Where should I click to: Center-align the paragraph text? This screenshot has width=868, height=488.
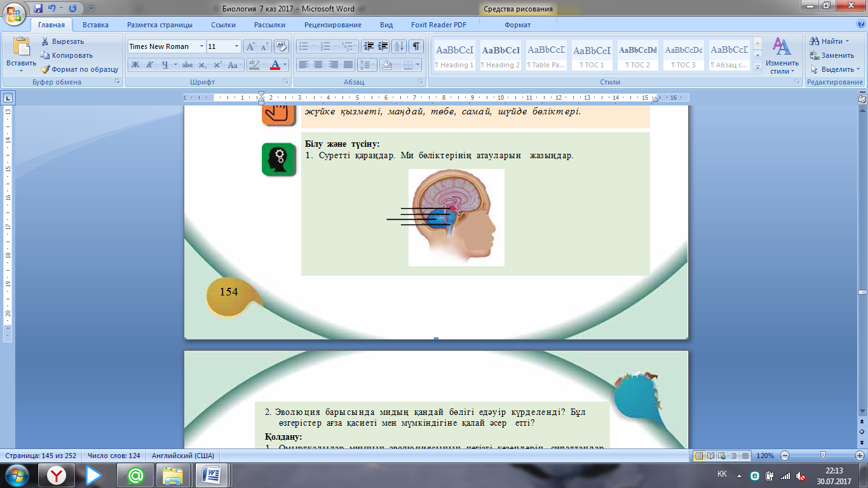(x=318, y=65)
